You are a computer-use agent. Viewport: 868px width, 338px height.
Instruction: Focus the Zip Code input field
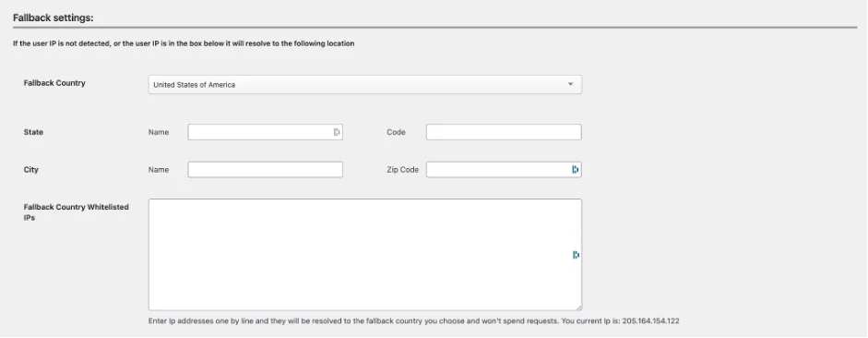[x=504, y=170]
